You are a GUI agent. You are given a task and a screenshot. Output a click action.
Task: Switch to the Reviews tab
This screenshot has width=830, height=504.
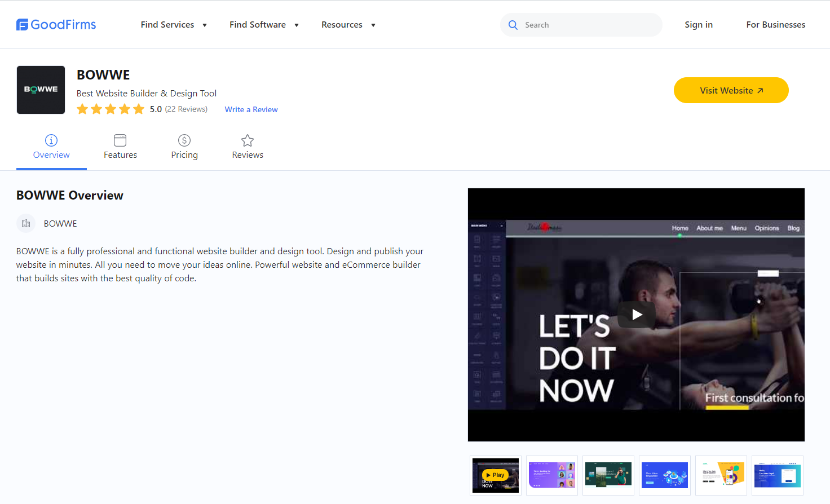(x=248, y=148)
